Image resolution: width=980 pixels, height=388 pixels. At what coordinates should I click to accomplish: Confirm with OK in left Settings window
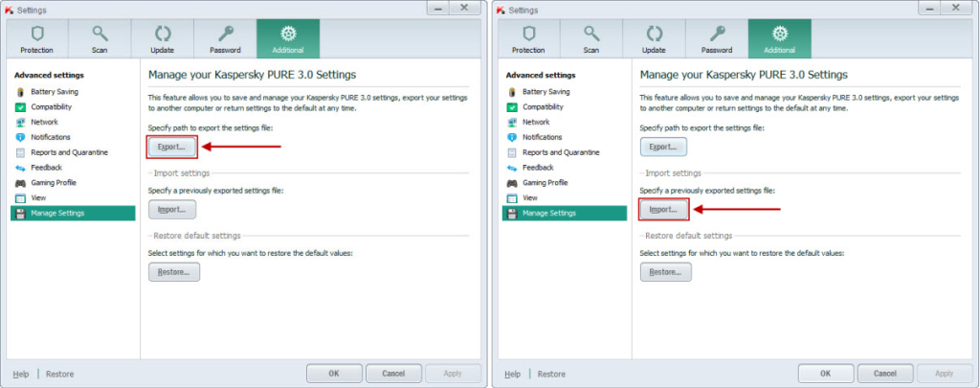(x=334, y=374)
